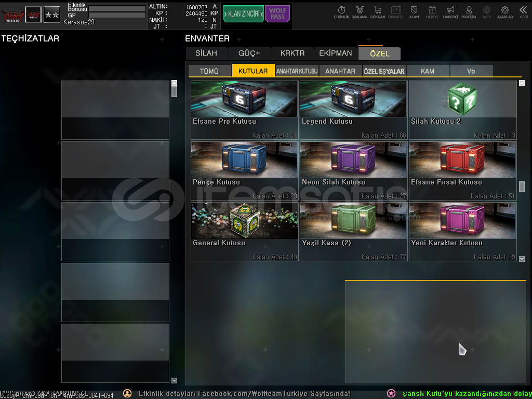This screenshot has width=532, height=399.
Task: Click the pink star icon in bottom ticker
Action: click(391, 393)
